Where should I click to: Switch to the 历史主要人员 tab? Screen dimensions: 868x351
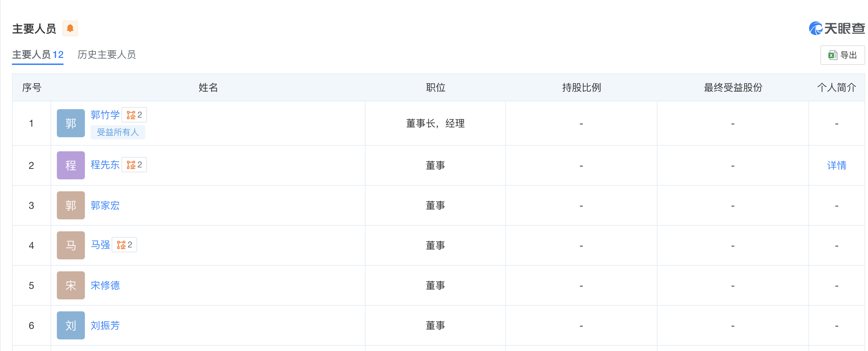(x=107, y=55)
